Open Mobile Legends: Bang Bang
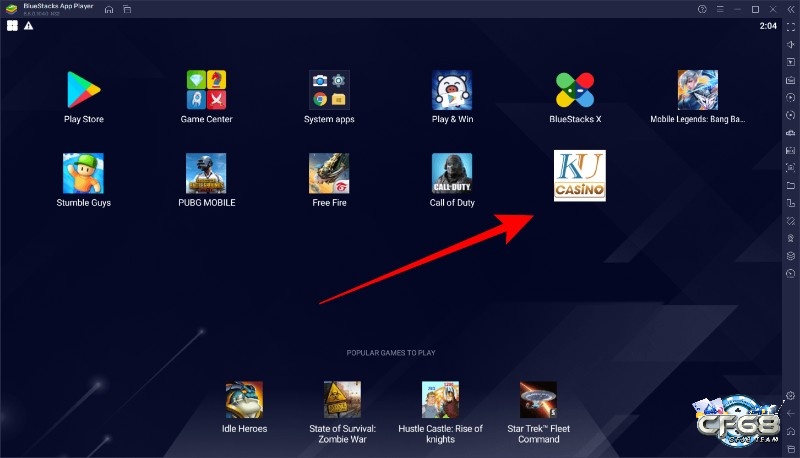This screenshot has height=458, width=800. (697, 90)
